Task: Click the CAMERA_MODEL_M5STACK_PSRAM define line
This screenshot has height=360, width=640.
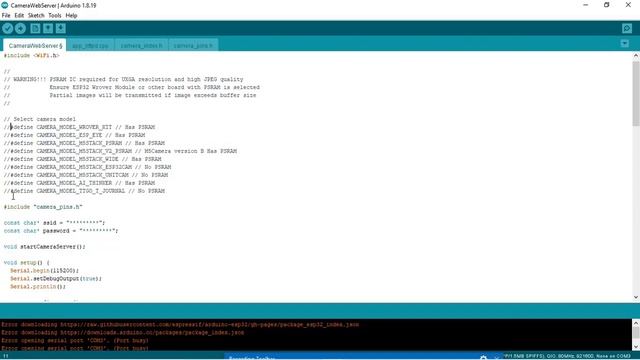Action: tap(84, 143)
